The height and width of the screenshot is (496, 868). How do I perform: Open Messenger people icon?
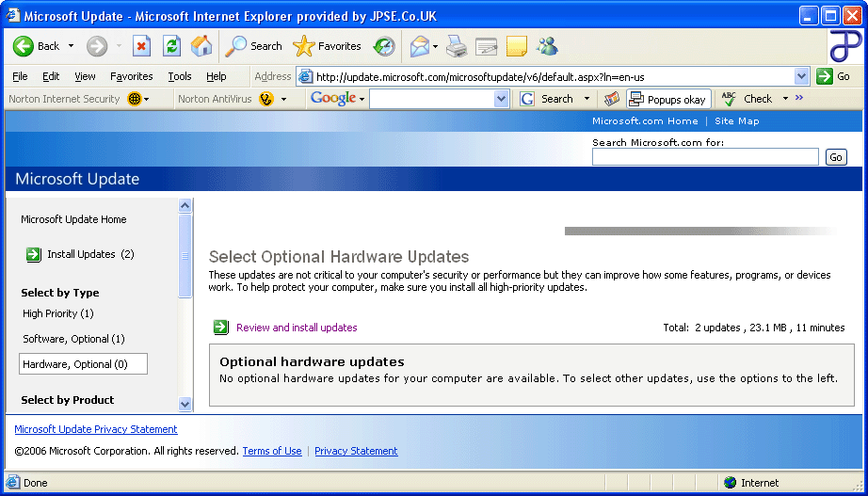(547, 46)
